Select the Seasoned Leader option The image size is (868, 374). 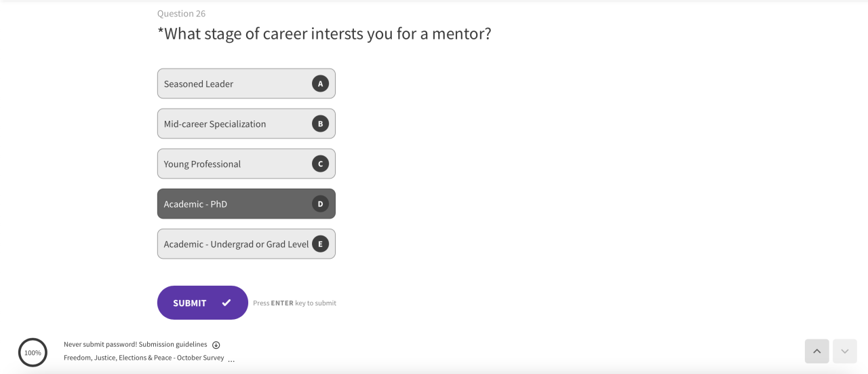tap(234, 83)
